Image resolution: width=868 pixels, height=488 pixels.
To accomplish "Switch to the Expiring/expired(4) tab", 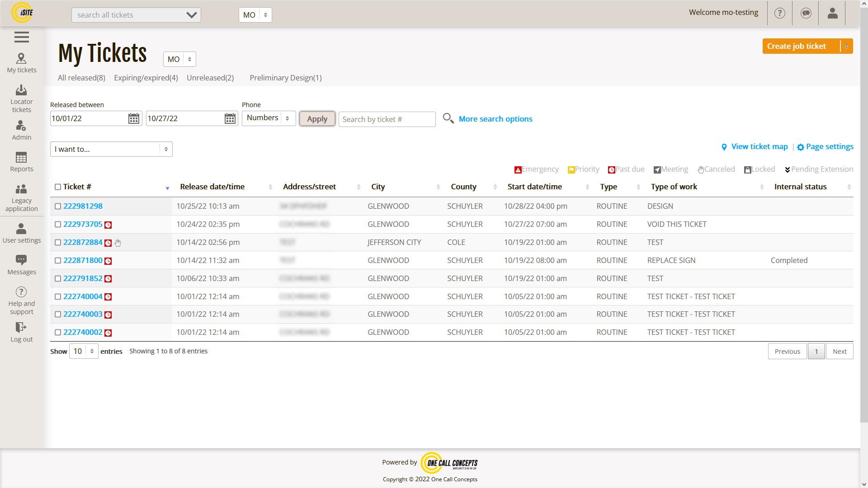I will coord(146,78).
